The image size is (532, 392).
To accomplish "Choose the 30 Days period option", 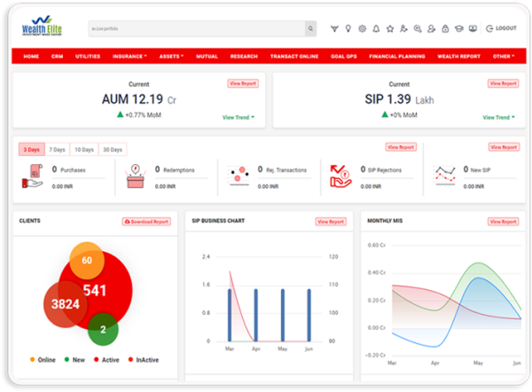I will point(112,149).
